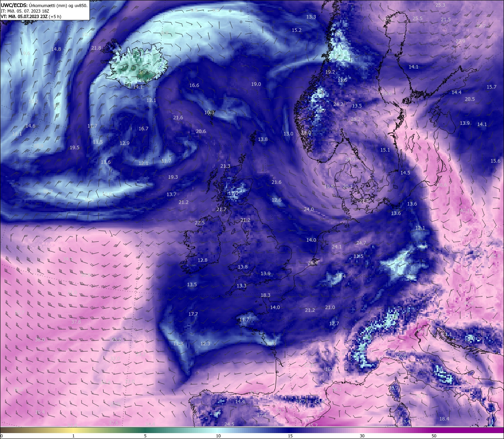Click the value '18.3' near the English Channel

[x=265, y=295]
